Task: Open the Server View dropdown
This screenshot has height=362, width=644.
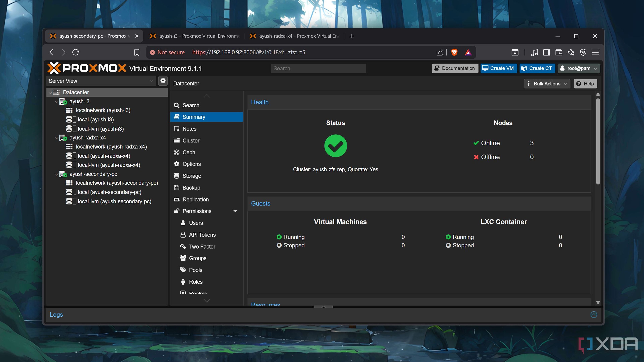Action: coord(101,81)
